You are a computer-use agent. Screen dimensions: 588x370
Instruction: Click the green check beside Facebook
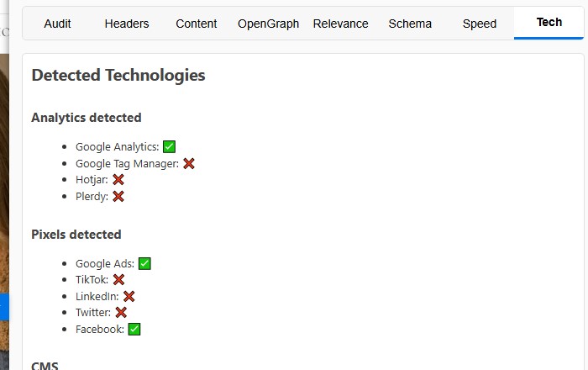tap(134, 329)
